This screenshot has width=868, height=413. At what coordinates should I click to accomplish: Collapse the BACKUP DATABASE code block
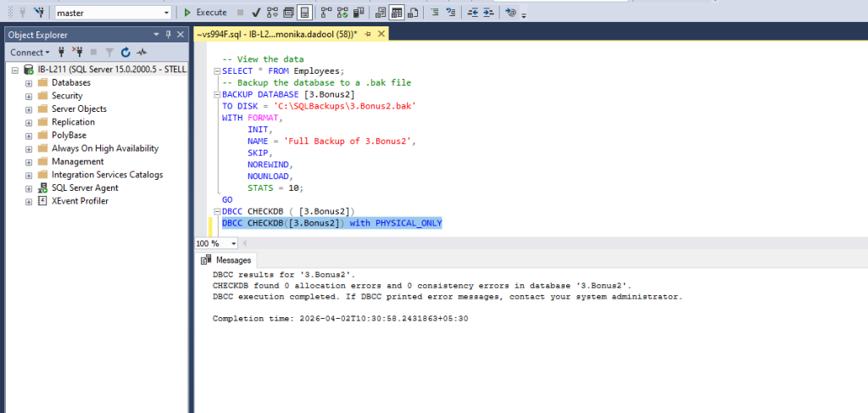(x=217, y=94)
